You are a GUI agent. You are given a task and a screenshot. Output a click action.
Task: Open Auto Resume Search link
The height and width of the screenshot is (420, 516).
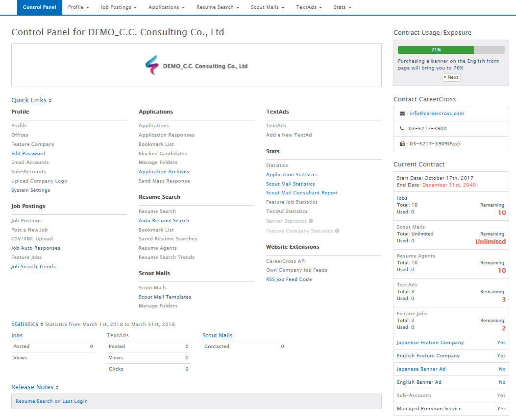coord(164,220)
